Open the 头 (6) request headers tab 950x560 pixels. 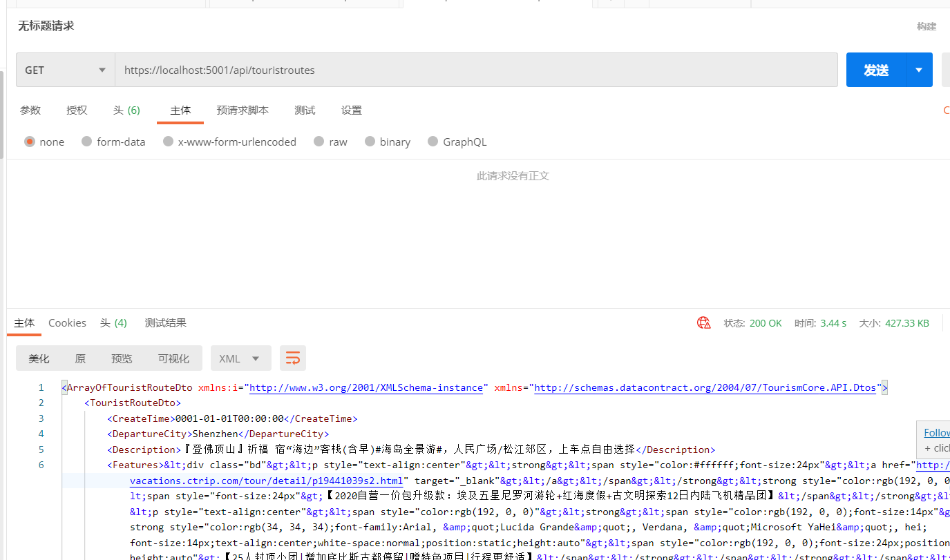(x=126, y=110)
